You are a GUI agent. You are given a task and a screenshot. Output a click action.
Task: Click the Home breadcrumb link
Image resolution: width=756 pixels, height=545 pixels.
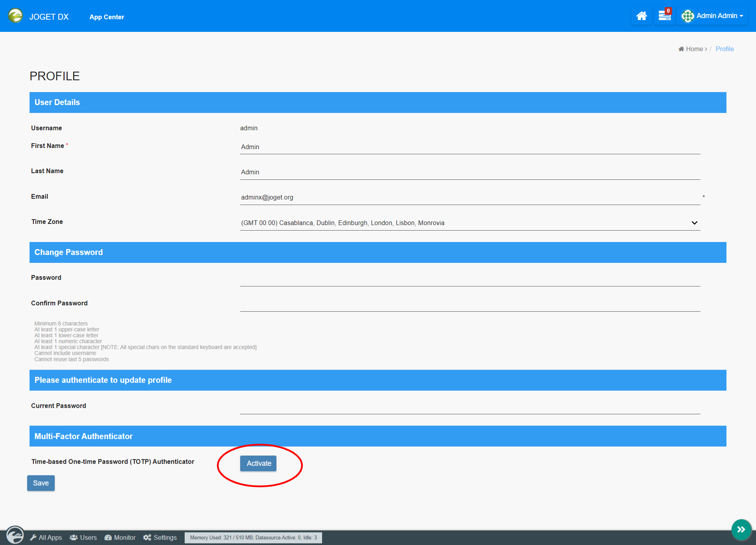click(694, 49)
